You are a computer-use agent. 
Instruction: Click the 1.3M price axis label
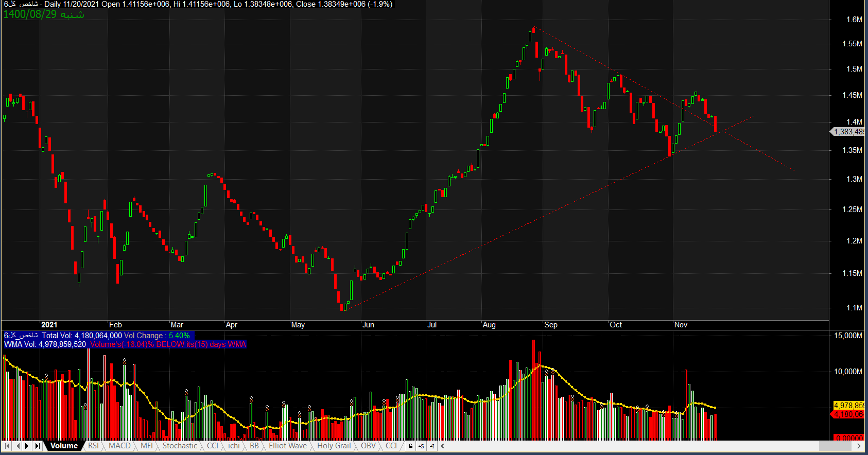[854, 179]
